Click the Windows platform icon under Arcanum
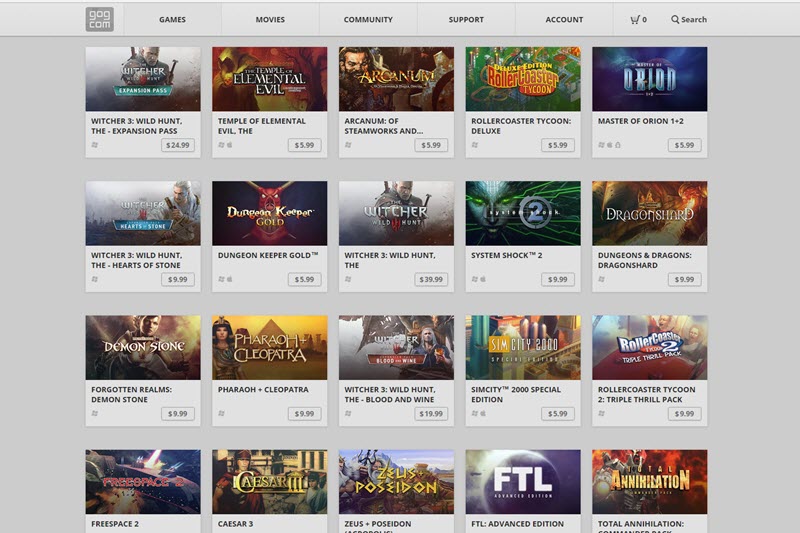This screenshot has height=533, width=800. (x=348, y=145)
